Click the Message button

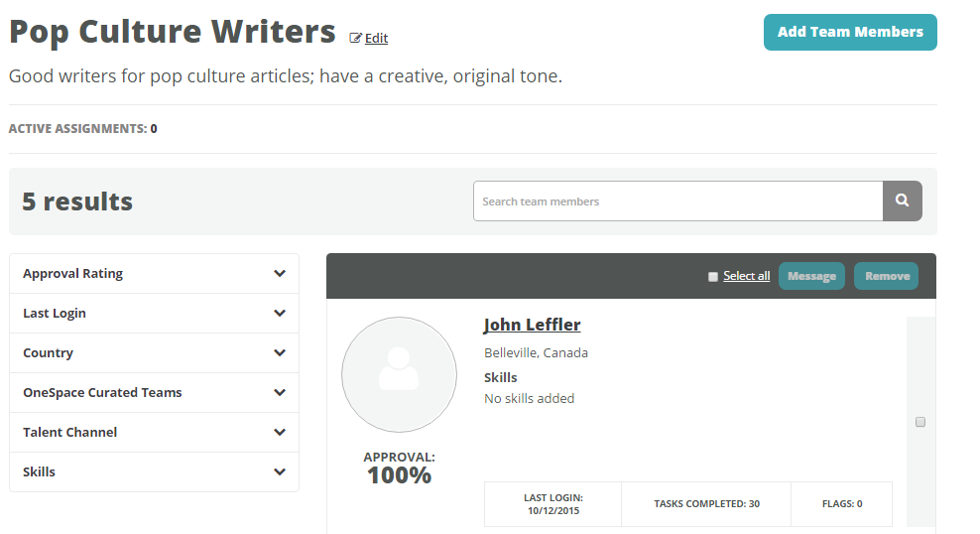click(811, 276)
